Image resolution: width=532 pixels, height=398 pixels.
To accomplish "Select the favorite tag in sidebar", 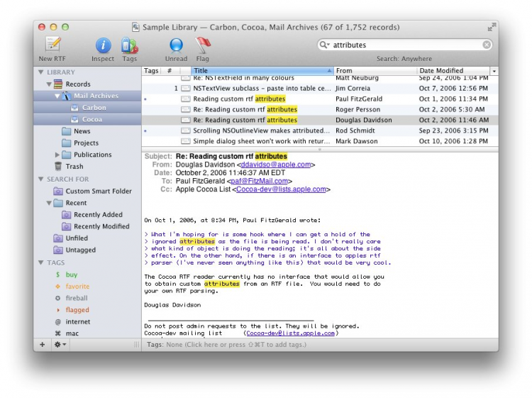I will tap(77, 286).
